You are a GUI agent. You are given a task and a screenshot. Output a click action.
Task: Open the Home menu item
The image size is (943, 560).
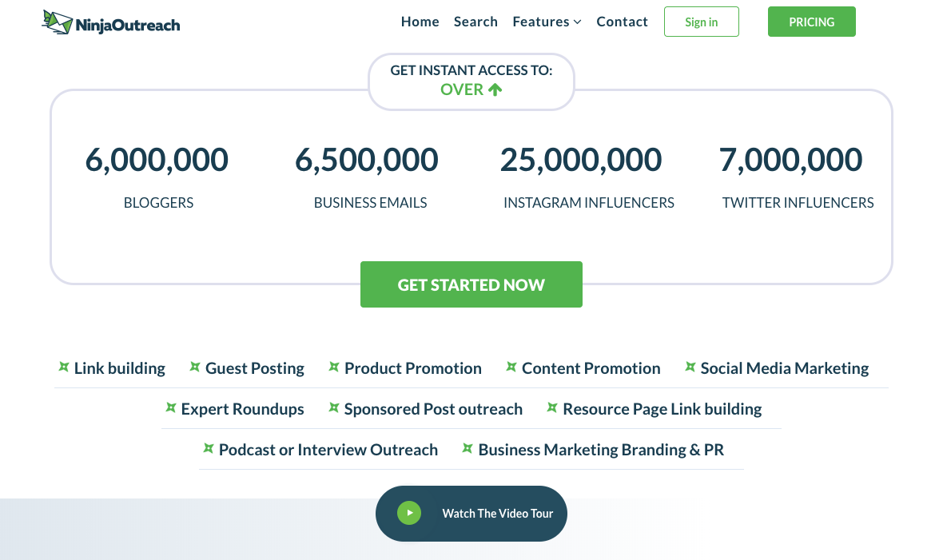click(x=420, y=22)
